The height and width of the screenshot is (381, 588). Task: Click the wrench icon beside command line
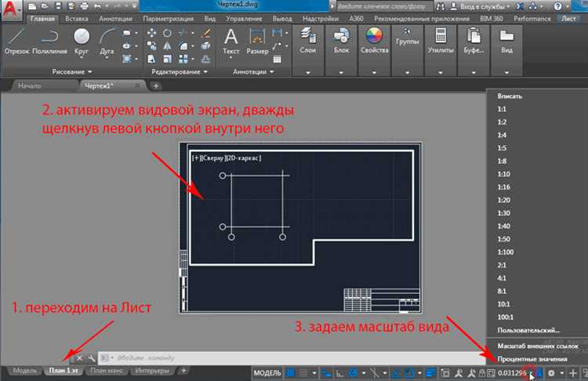coord(92,357)
